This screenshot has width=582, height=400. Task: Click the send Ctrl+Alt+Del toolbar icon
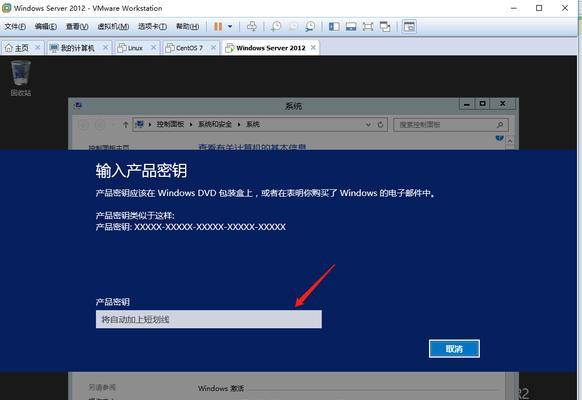(252, 26)
